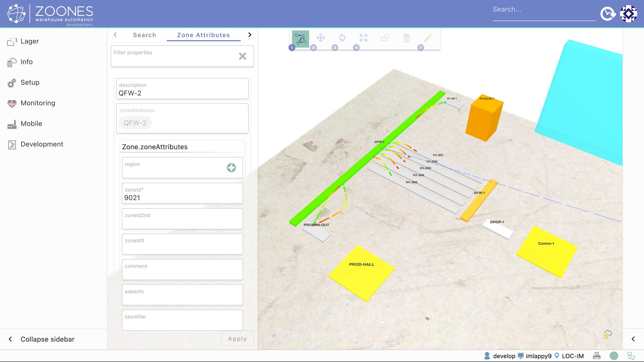
Task: Activate the move arrows tool
Action: point(320,38)
